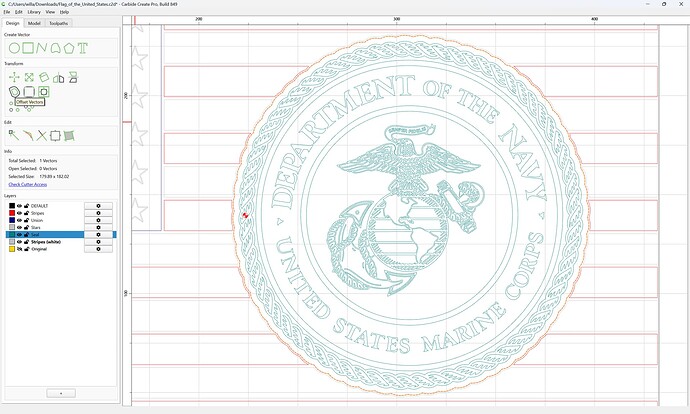Click the Join Vectors square icon
Screen dimensions: 690x414
click(55, 136)
